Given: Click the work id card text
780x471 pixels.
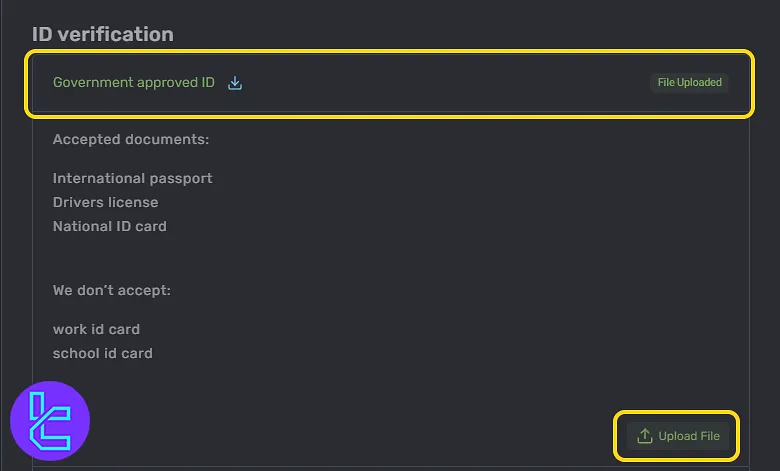Looking at the screenshot, I should (x=96, y=329).
